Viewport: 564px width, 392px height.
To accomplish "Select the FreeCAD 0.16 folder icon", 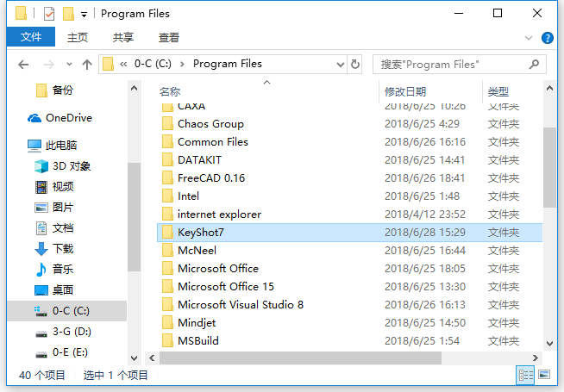I will 167,177.
